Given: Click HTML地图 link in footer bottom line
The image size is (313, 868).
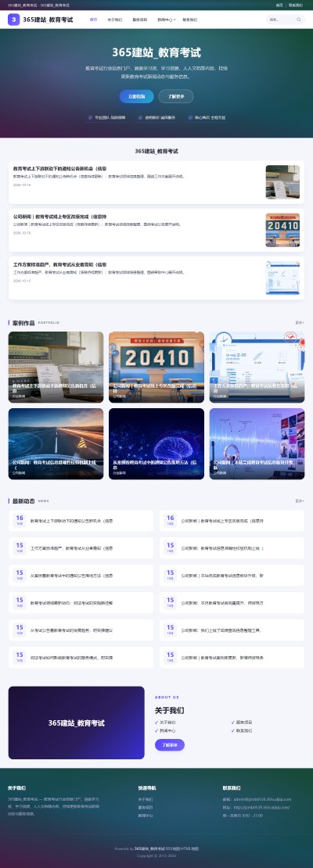Looking at the screenshot, I should click(x=190, y=848).
